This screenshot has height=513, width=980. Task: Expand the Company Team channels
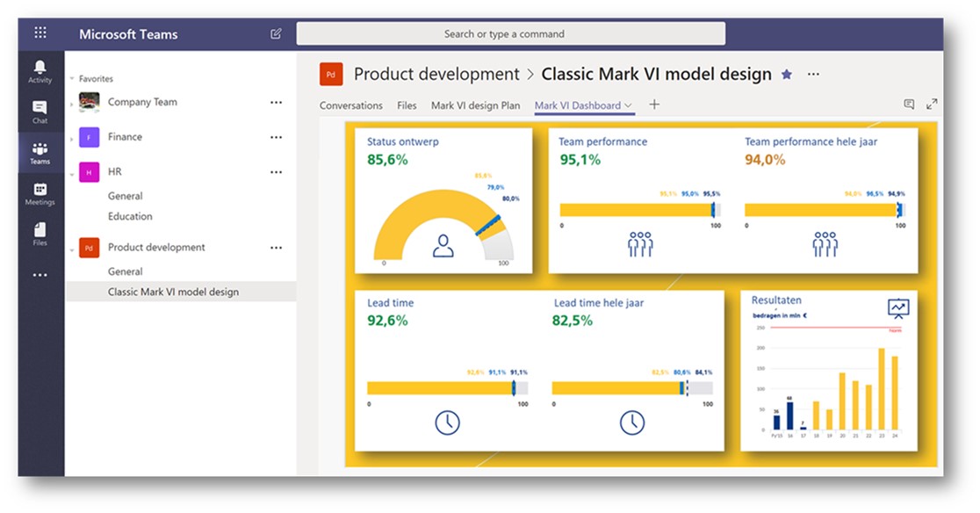(73, 104)
